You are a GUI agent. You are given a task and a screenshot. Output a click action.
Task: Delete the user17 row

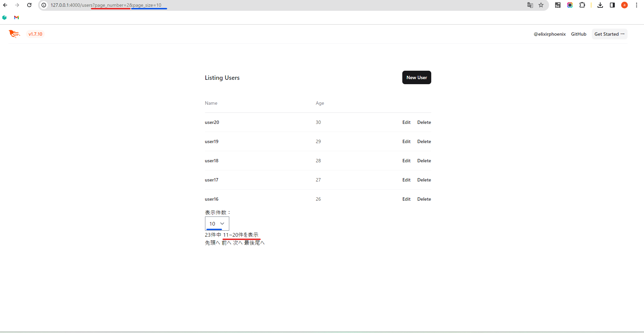click(x=424, y=180)
